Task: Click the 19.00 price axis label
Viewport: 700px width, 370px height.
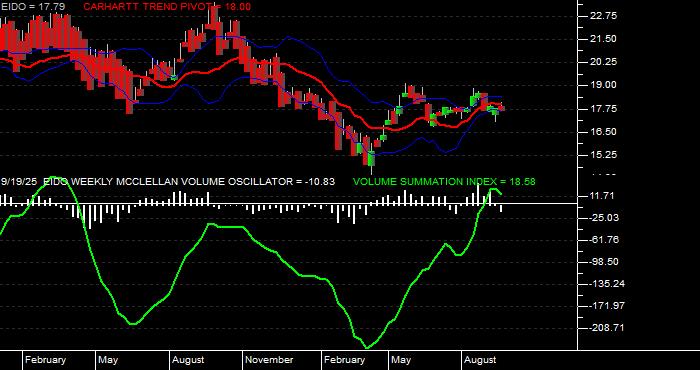Action: tap(603, 85)
